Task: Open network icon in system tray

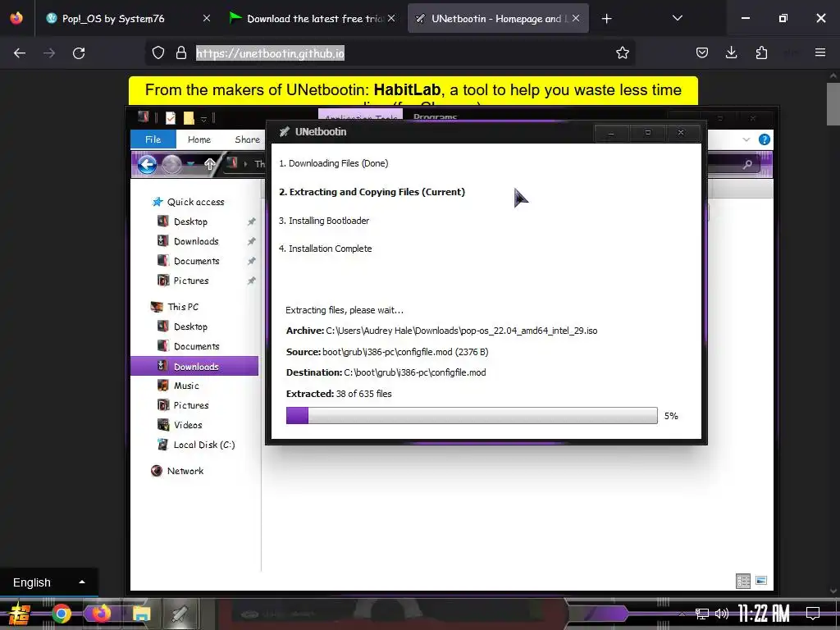Action: click(x=701, y=614)
